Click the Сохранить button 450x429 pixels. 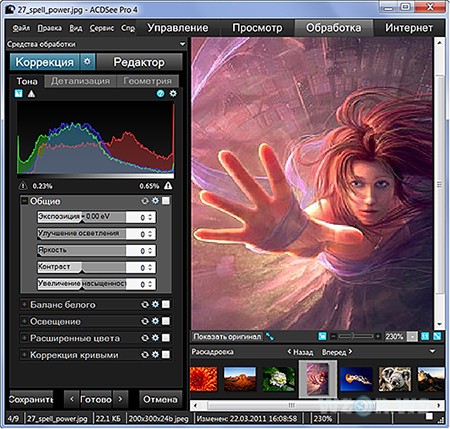(31, 399)
